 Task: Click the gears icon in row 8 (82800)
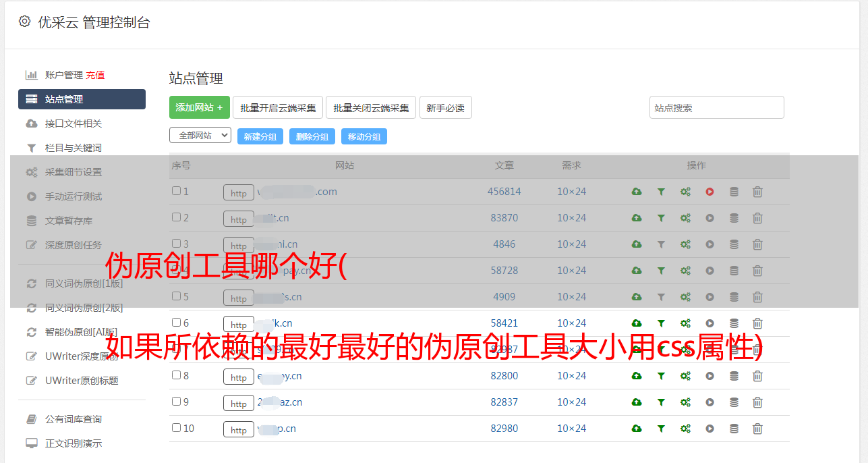(685, 376)
